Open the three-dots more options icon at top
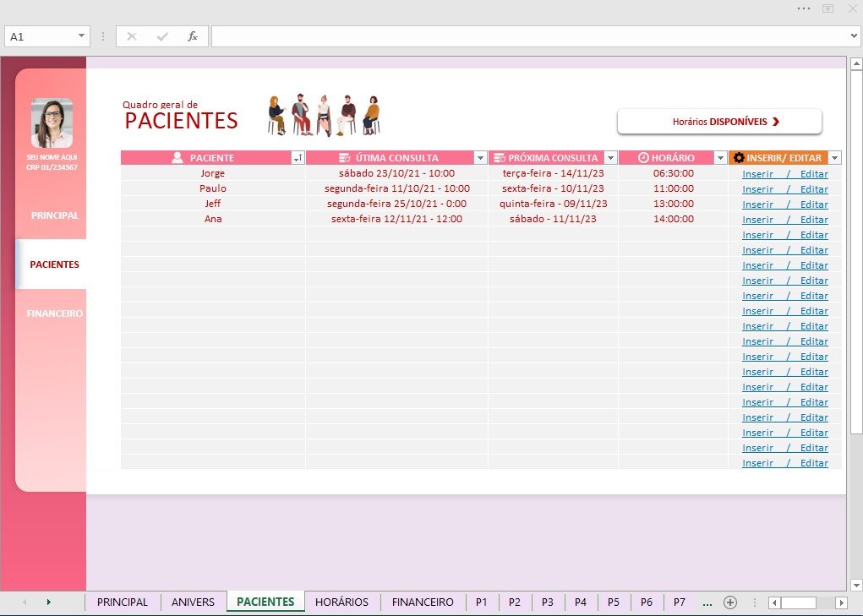This screenshot has height=616, width=863. (804, 8)
